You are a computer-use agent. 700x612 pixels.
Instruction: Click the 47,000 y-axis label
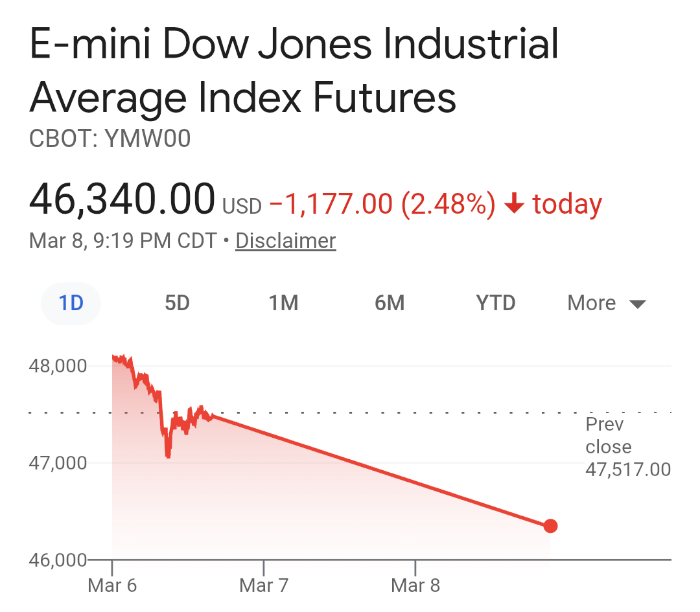tap(58, 463)
